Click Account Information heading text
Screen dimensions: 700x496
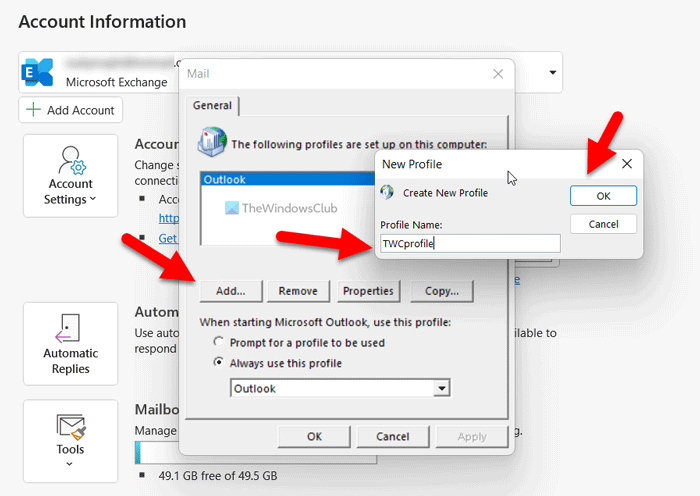102,22
